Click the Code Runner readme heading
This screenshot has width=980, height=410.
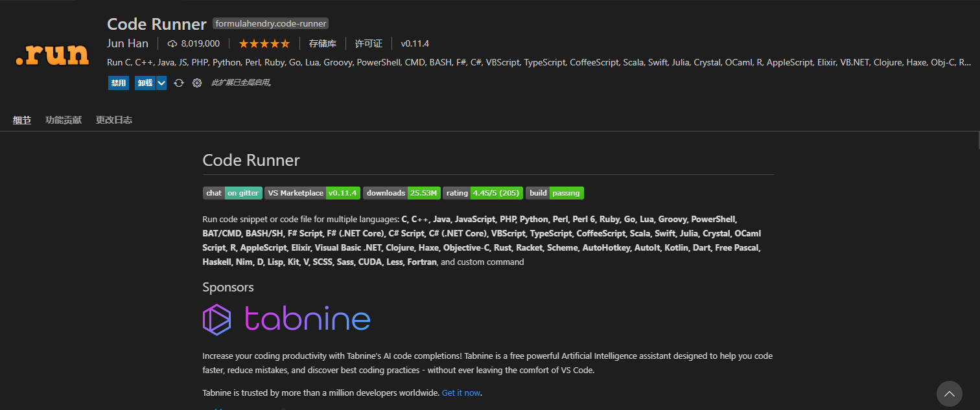click(251, 161)
